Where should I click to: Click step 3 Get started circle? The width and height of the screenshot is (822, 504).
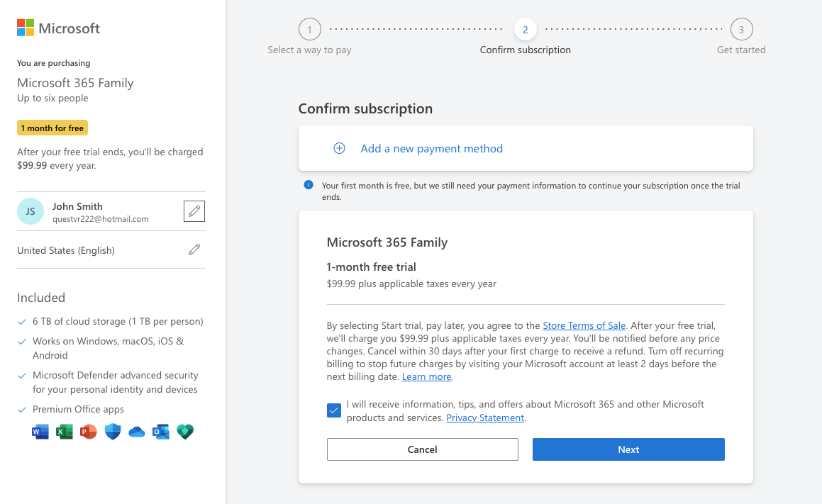[x=741, y=29]
